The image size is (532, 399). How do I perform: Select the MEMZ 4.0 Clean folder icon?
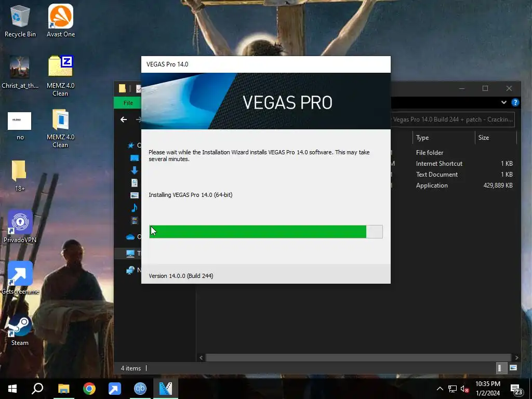60,128
